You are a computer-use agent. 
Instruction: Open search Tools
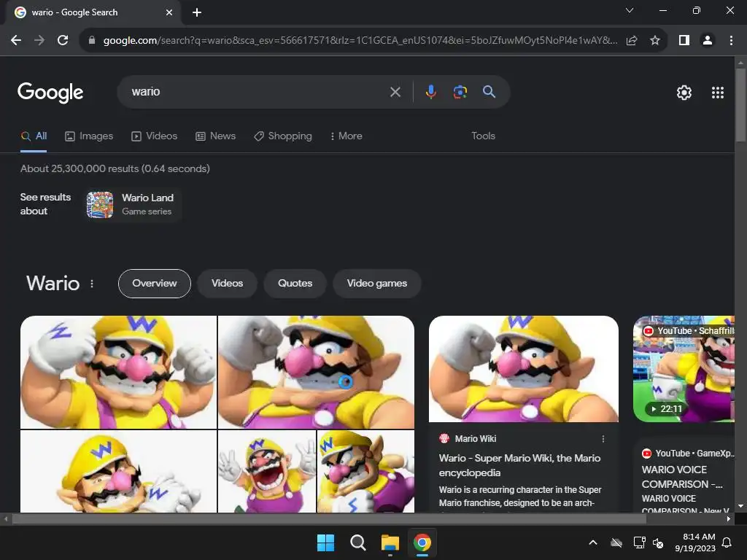point(483,136)
